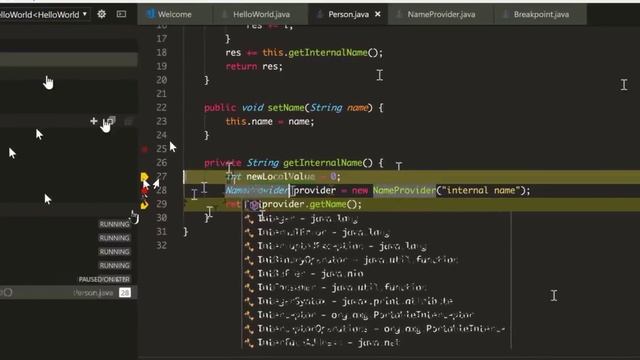
Task: Toggle the breakpoint on line 25
Action: [x=144, y=149]
